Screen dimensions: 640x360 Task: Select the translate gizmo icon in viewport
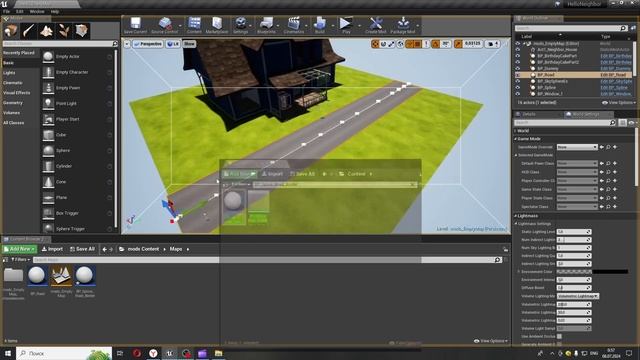click(x=375, y=44)
